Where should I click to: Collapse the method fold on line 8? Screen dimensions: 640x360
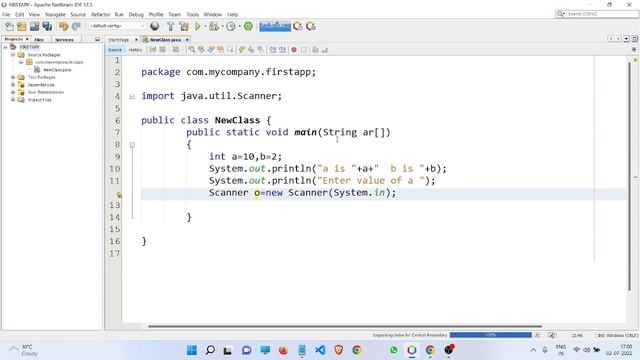tap(132, 145)
